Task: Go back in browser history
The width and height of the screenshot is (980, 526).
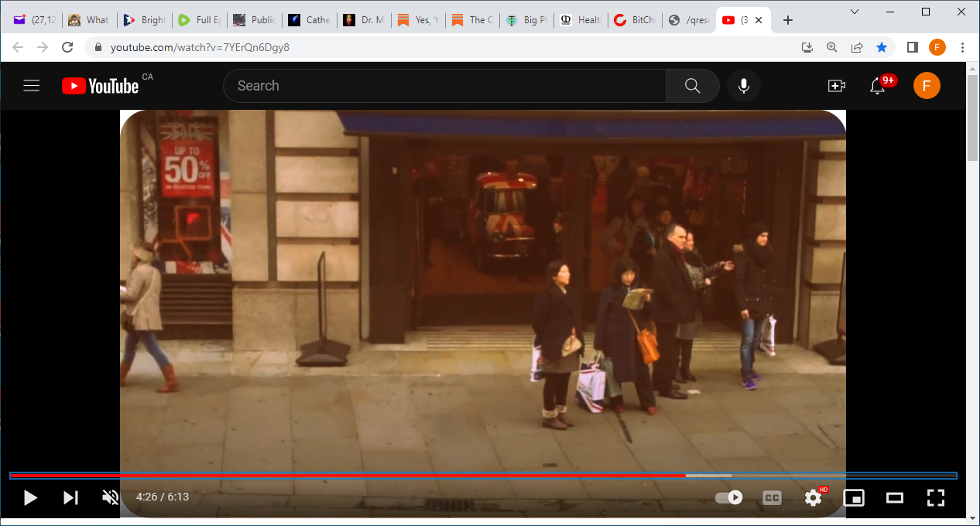Action: coord(18,47)
